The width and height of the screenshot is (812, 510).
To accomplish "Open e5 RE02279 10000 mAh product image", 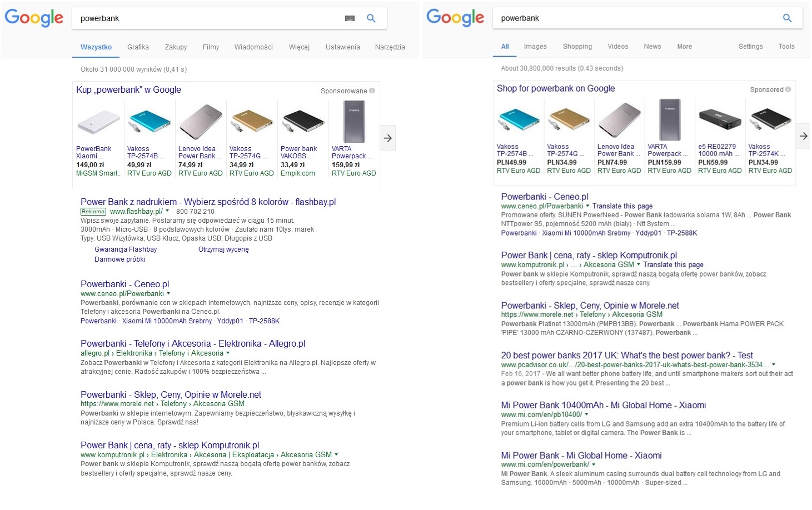I will (720, 120).
